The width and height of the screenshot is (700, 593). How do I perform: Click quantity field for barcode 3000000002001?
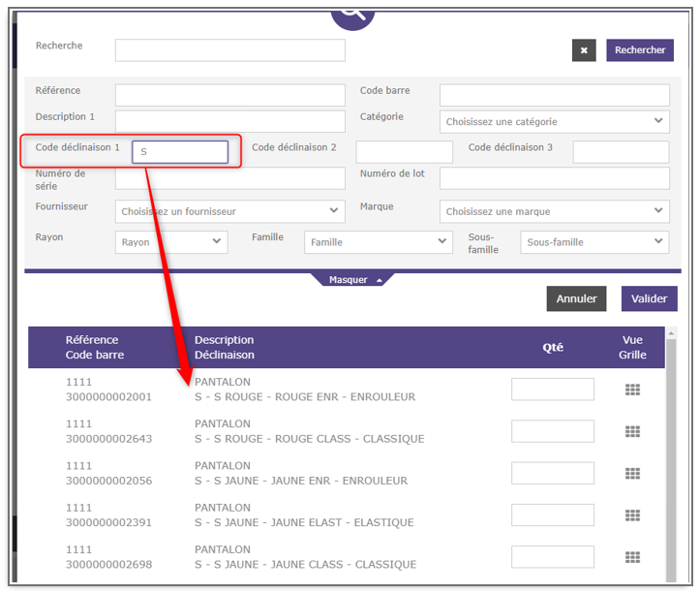click(x=553, y=390)
